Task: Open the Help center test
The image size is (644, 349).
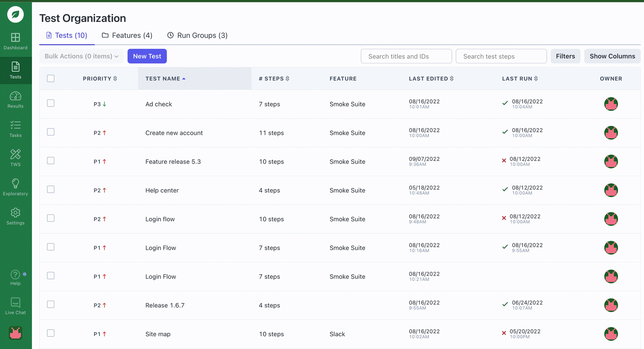Action: 162,190
